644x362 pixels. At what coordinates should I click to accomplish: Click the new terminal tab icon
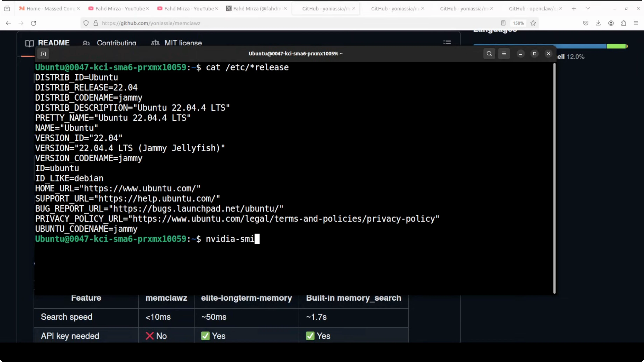coord(43,54)
